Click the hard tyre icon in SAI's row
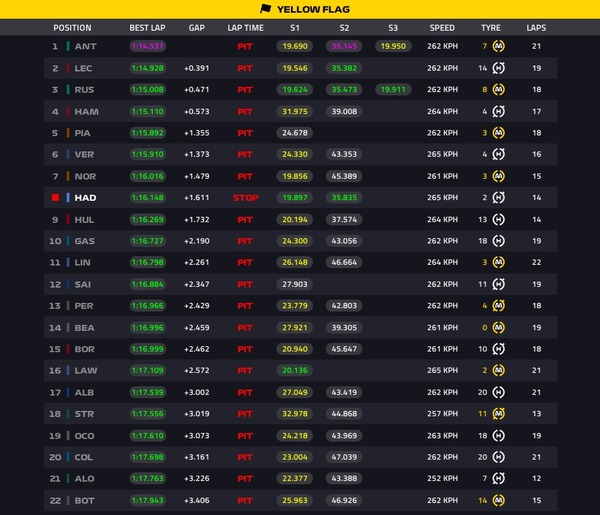600x515 pixels. click(498, 284)
